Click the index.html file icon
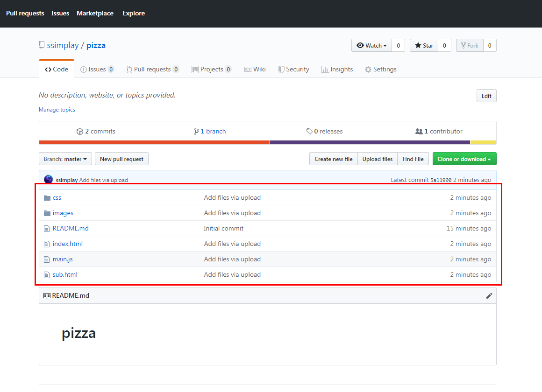The height and width of the screenshot is (392, 542). click(x=47, y=244)
